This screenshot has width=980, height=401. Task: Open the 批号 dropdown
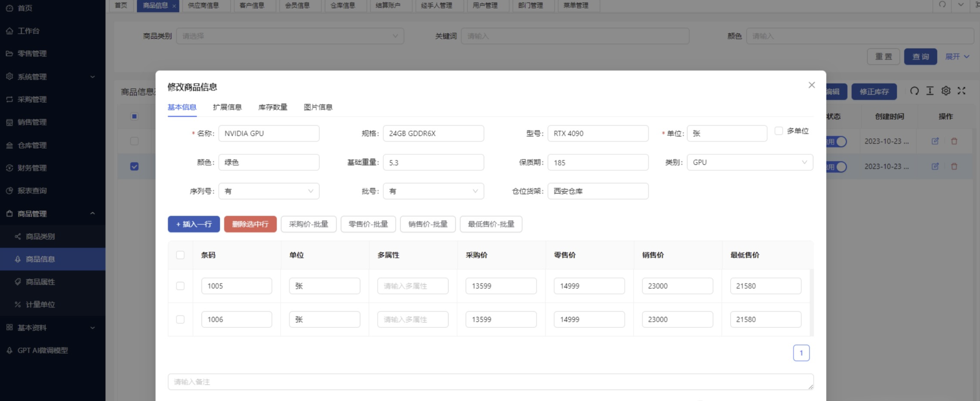point(433,191)
